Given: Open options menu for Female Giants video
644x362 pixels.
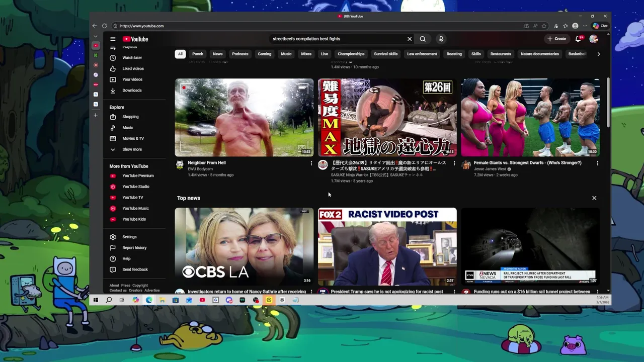Looking at the screenshot, I should pos(597,163).
